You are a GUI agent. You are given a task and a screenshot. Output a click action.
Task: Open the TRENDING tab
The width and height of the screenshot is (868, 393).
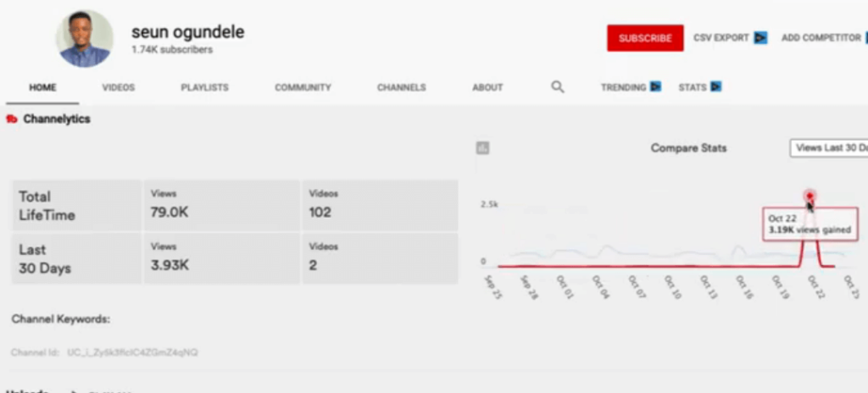[x=623, y=87]
